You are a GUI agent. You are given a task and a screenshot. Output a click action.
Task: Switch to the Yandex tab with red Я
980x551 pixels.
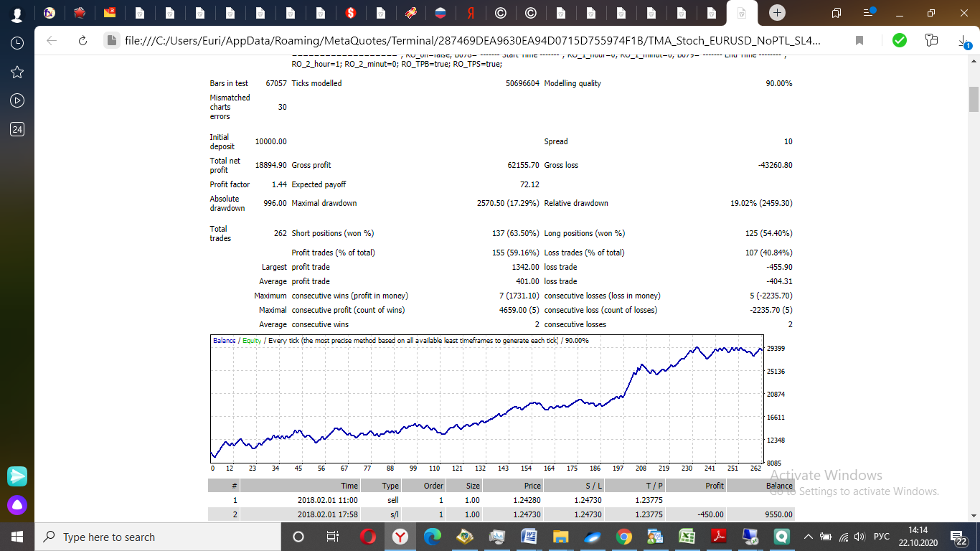(x=471, y=13)
